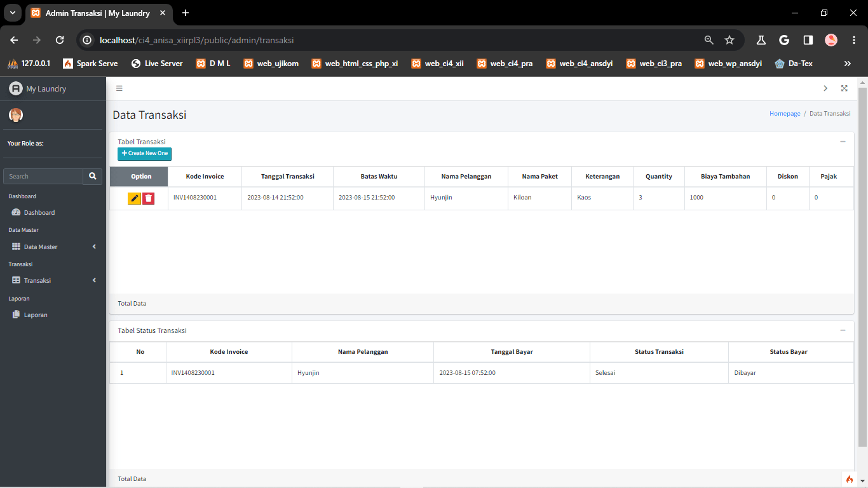Open the Dashboard sidebar item

coord(53,212)
